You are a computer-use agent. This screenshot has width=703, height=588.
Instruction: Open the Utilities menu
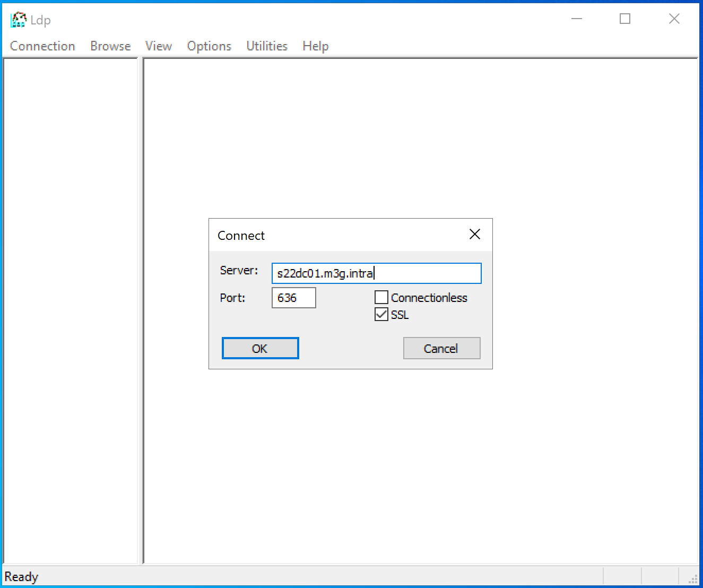tap(267, 46)
